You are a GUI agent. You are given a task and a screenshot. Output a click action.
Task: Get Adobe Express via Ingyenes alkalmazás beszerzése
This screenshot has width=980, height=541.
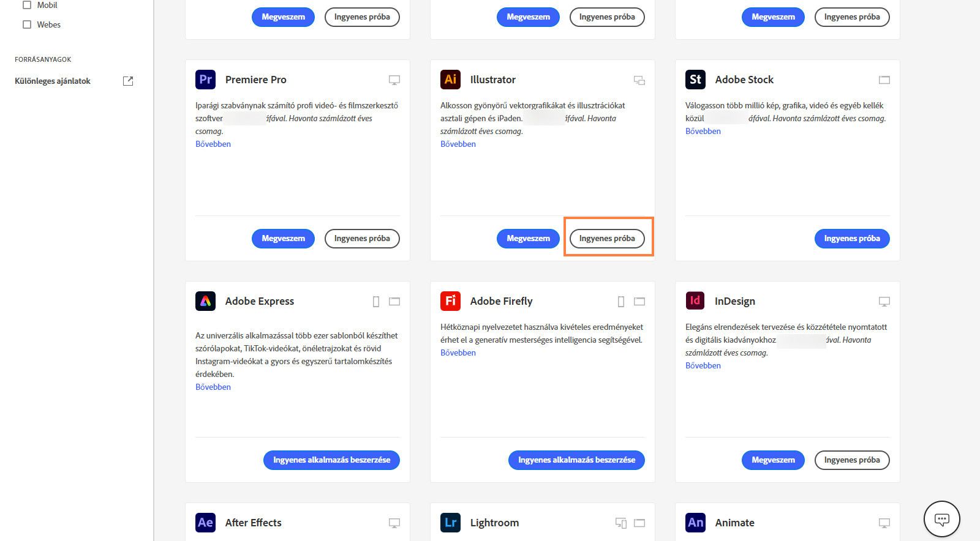tap(331, 460)
